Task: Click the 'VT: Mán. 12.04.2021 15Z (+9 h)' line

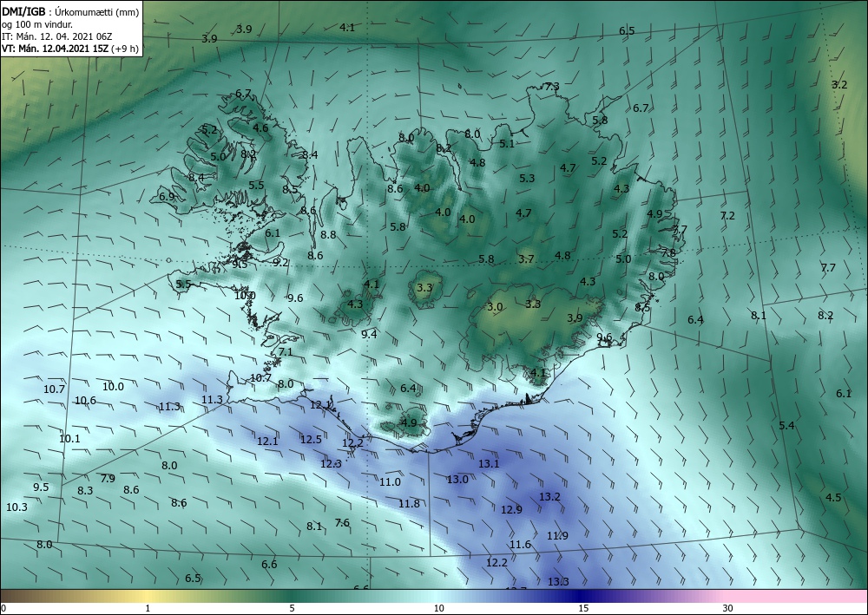Action: point(70,49)
